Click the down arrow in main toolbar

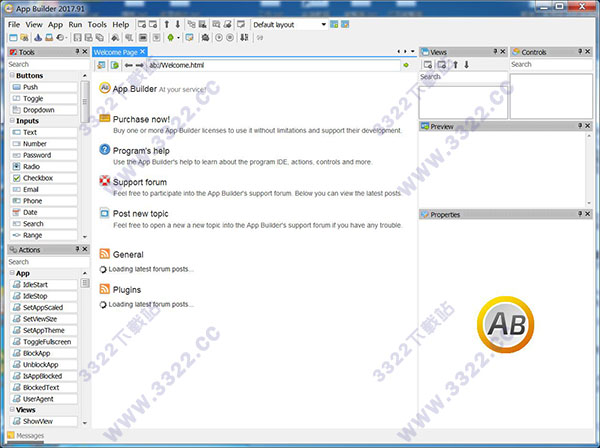[x=178, y=24]
